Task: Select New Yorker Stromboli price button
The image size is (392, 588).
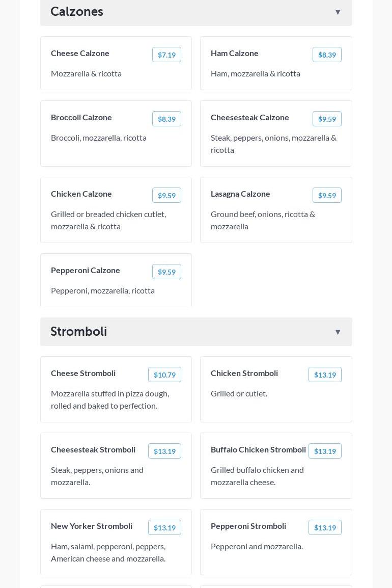Action: (x=164, y=528)
